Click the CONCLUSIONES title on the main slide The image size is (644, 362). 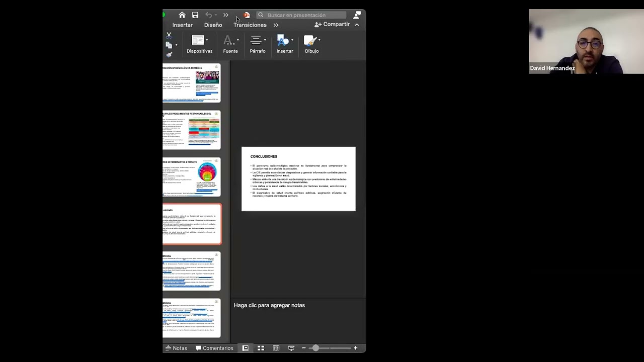264,156
